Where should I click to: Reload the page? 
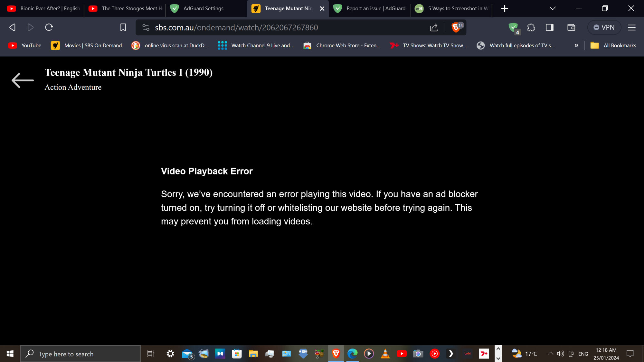point(49,28)
